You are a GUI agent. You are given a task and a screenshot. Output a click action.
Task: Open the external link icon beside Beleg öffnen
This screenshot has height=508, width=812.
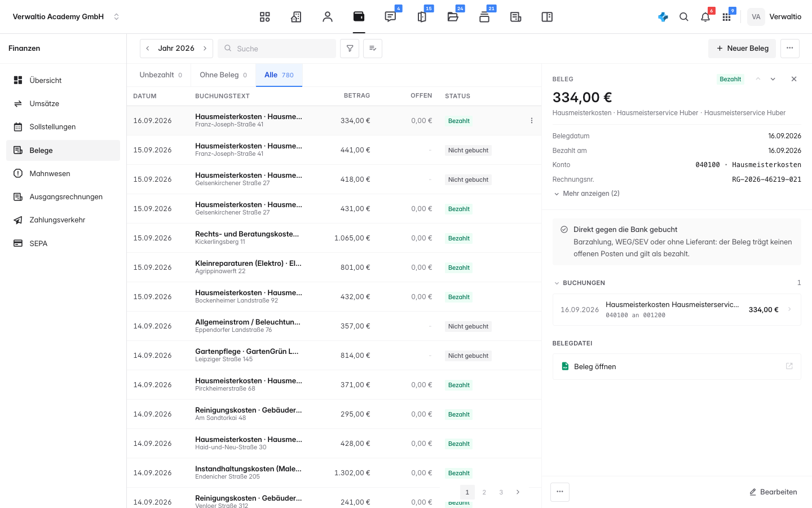[789, 366]
